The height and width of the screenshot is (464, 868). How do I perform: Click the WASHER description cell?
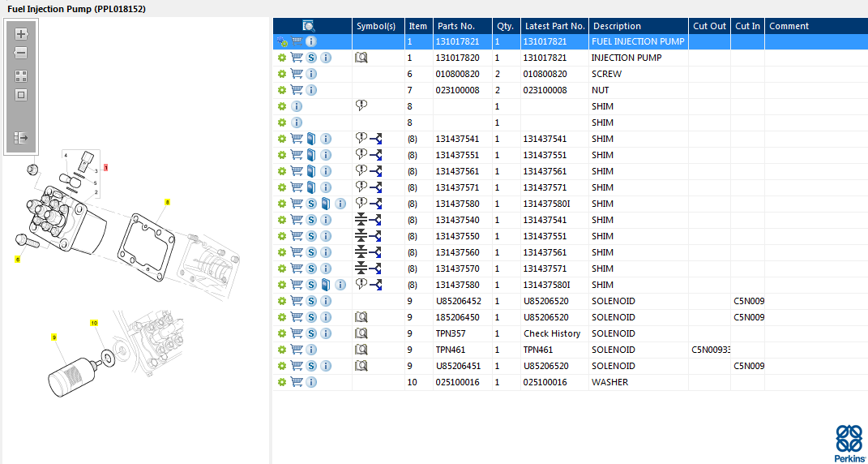(x=609, y=383)
